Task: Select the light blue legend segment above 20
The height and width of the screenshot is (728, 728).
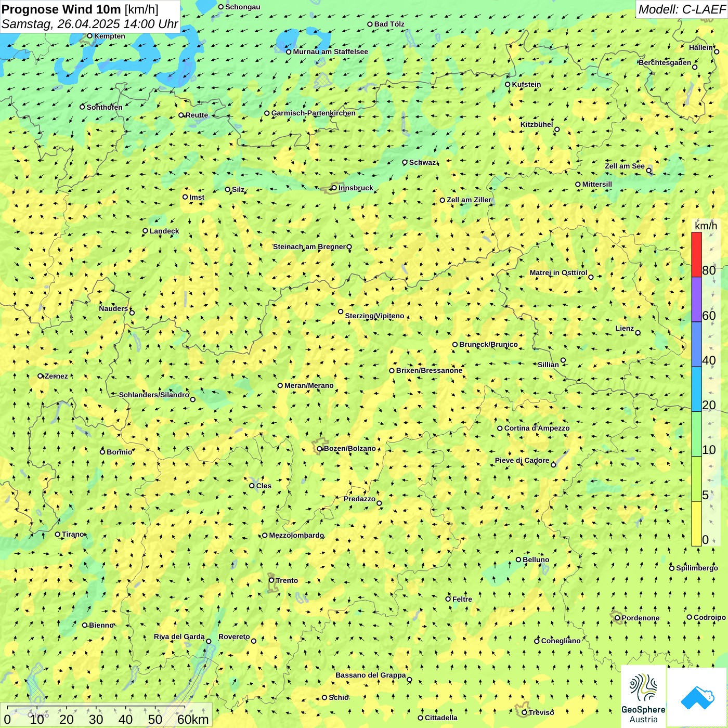Action: click(696, 389)
